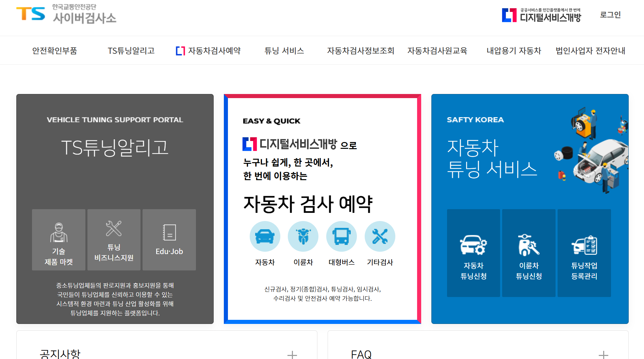Viewport: 644px width, 359px height.
Task: Select the 자동차 car inspection icon
Action: coord(265,236)
